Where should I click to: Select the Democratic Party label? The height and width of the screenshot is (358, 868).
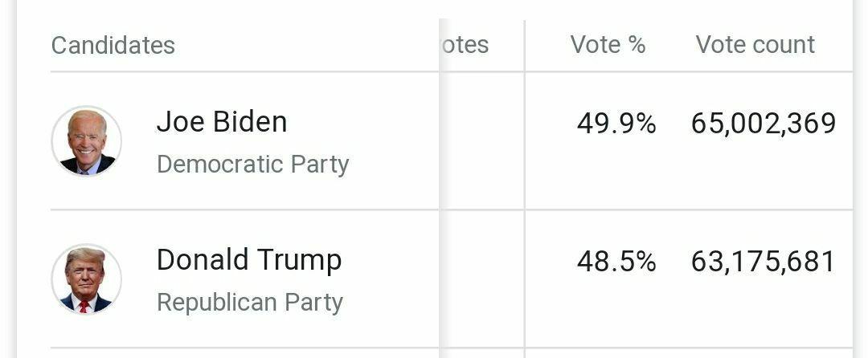coord(253,165)
